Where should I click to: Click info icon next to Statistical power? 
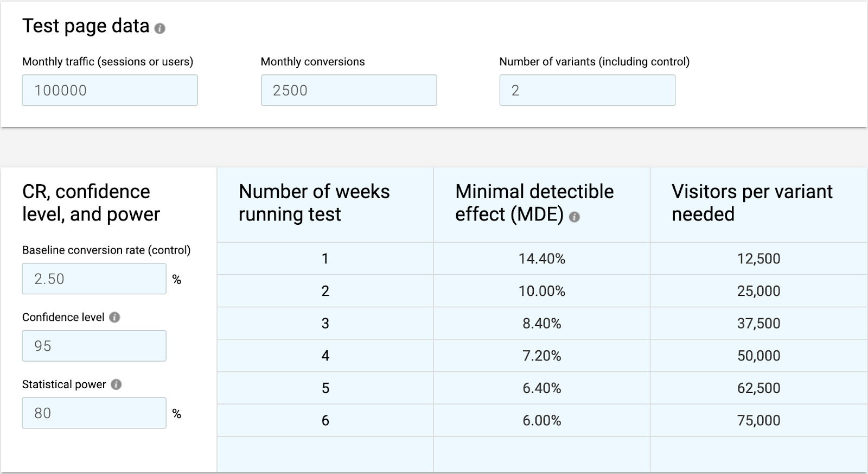pos(116,384)
